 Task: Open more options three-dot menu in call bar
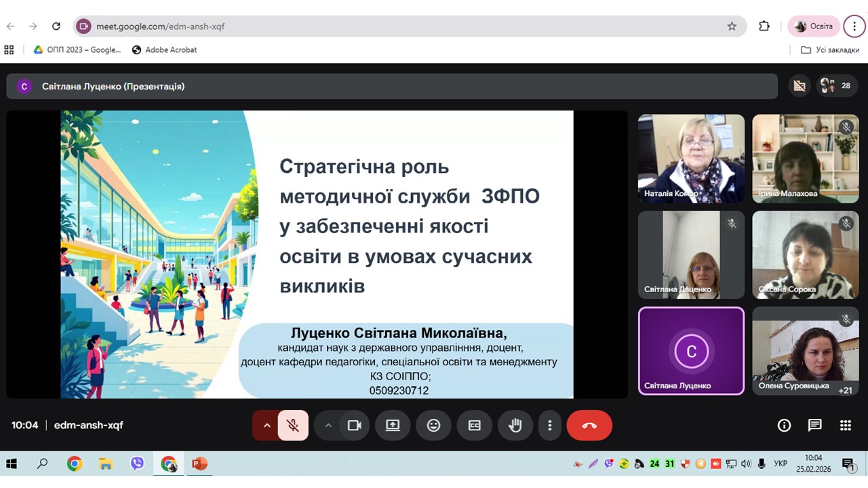[x=549, y=426]
